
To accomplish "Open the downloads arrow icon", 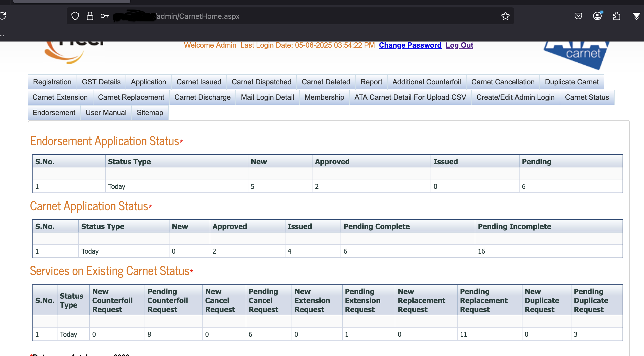I will click(637, 16).
